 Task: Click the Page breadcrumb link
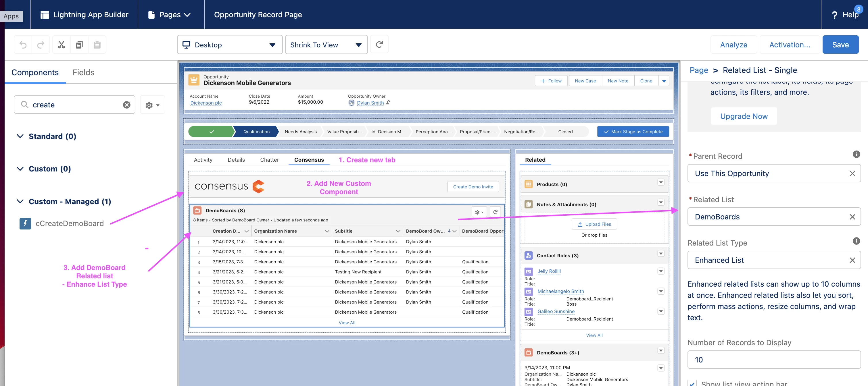[698, 70]
